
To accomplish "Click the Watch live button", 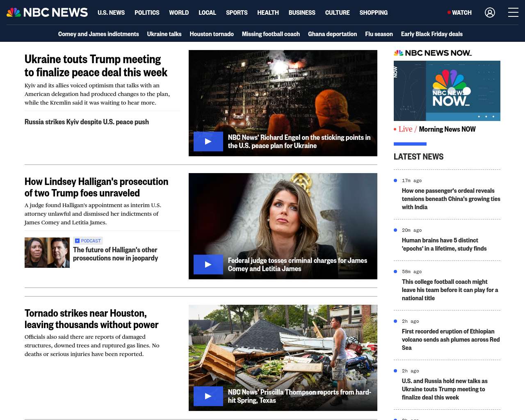I will (460, 13).
